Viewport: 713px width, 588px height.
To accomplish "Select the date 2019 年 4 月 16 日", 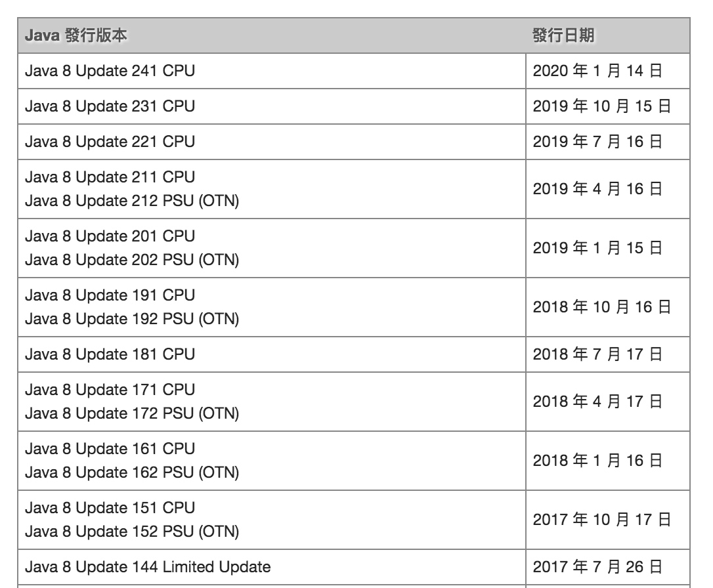I will pyautogui.click(x=597, y=189).
